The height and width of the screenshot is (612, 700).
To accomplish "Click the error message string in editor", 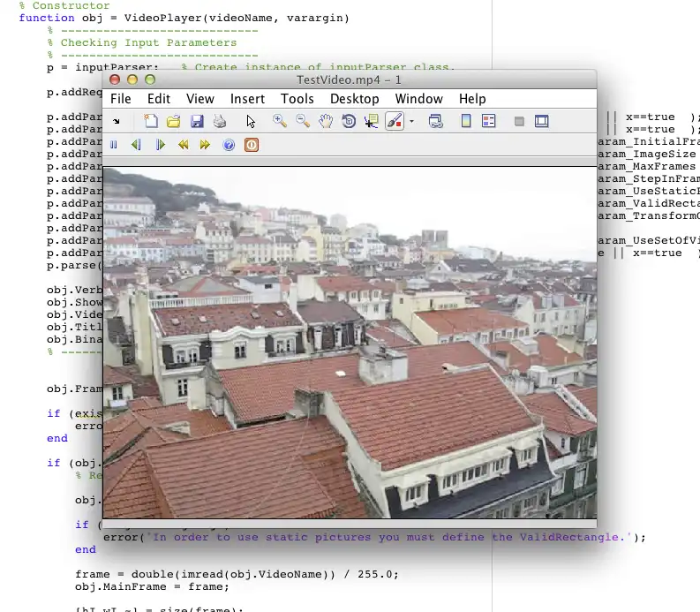I will [388, 537].
